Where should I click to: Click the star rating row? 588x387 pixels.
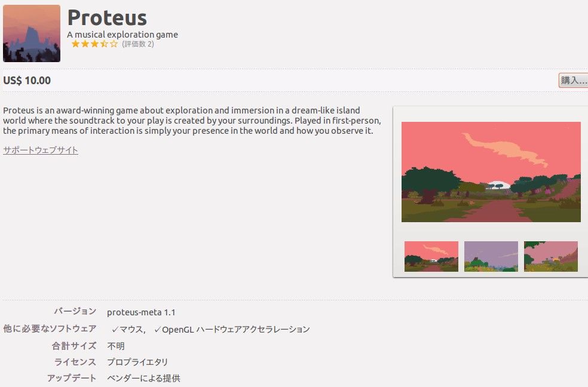tap(94, 44)
